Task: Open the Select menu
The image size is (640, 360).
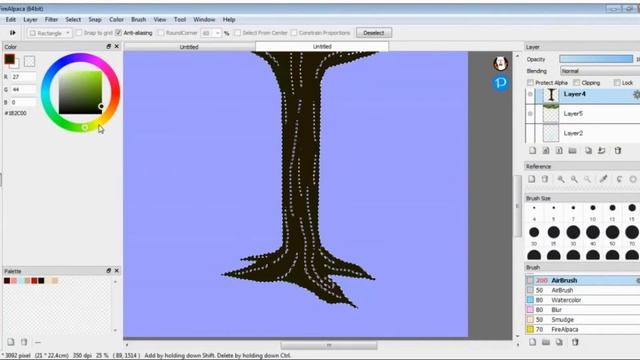Action: pos(73,20)
